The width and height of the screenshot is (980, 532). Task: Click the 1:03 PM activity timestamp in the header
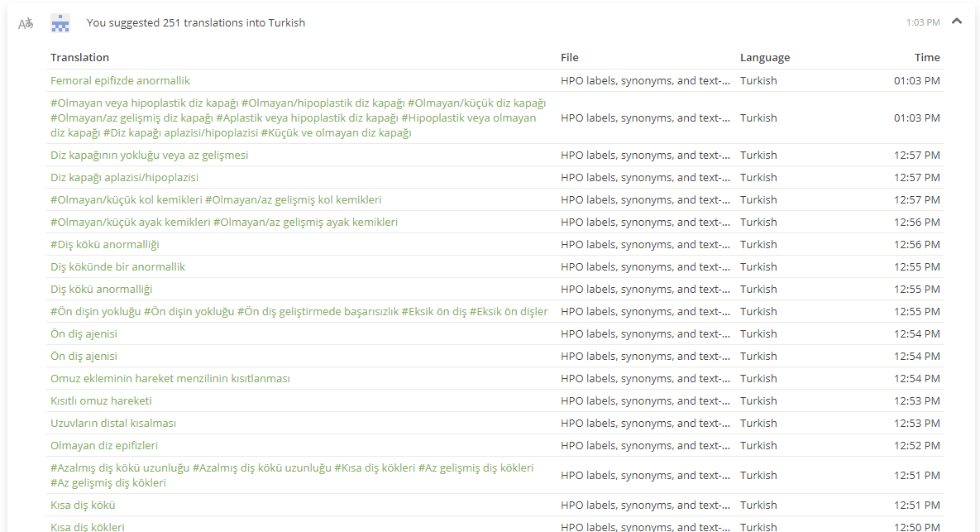click(922, 22)
